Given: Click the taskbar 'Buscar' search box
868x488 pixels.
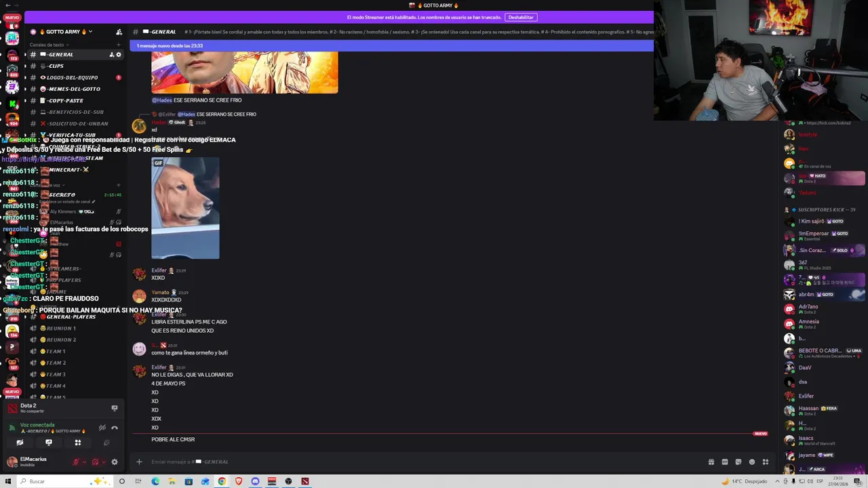Looking at the screenshot, I should [64, 481].
